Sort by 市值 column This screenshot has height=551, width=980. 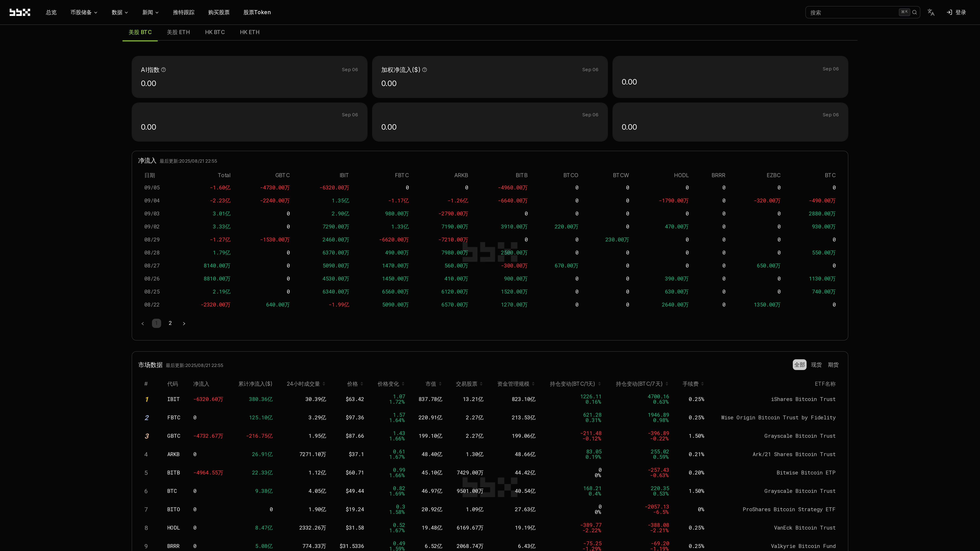tap(440, 384)
